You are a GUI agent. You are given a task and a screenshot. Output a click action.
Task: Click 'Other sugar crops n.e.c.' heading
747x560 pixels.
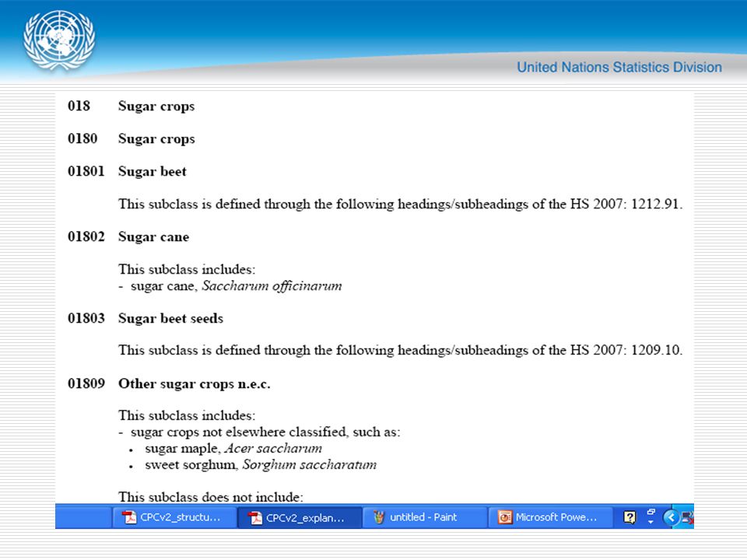point(195,383)
